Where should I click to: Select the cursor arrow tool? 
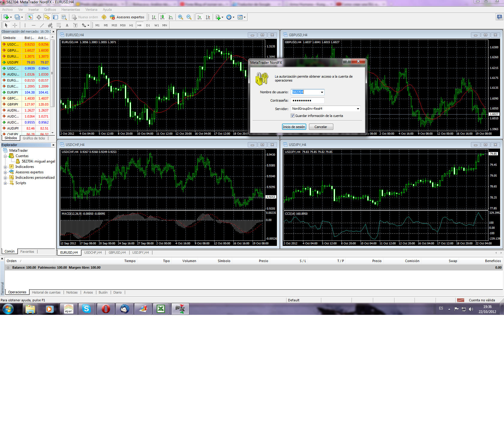(x=6, y=25)
